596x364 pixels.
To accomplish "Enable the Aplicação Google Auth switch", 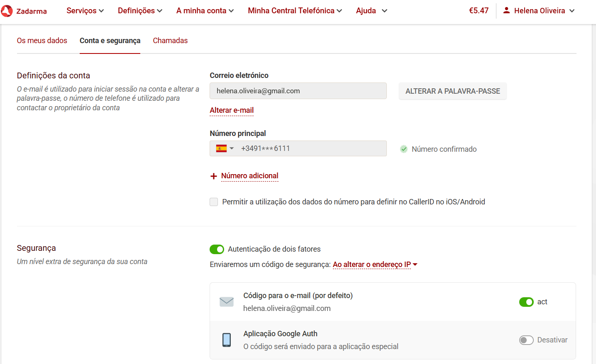I will [526, 340].
